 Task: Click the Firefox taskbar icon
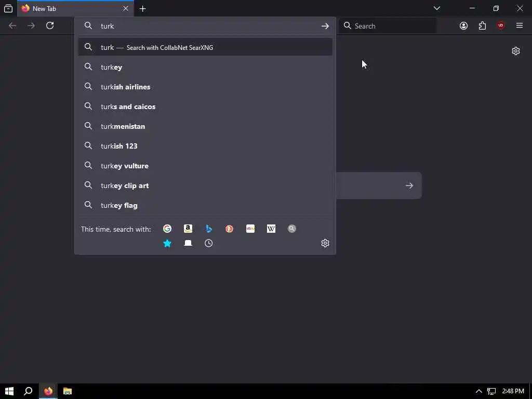click(x=48, y=391)
